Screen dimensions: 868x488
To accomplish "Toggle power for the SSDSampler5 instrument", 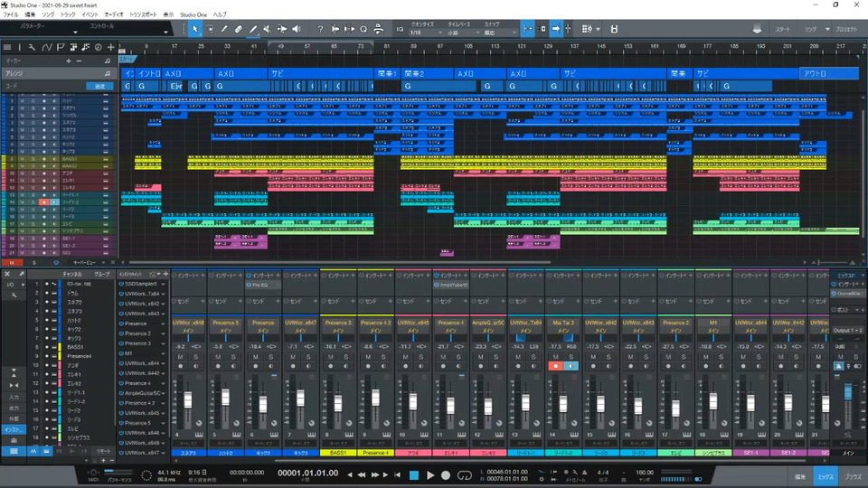I will pyautogui.click(x=121, y=284).
